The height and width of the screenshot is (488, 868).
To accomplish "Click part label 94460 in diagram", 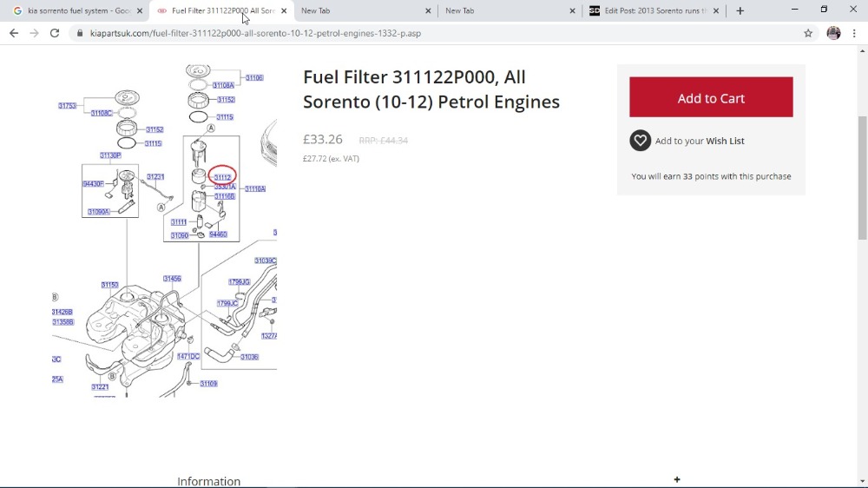I will tap(218, 234).
